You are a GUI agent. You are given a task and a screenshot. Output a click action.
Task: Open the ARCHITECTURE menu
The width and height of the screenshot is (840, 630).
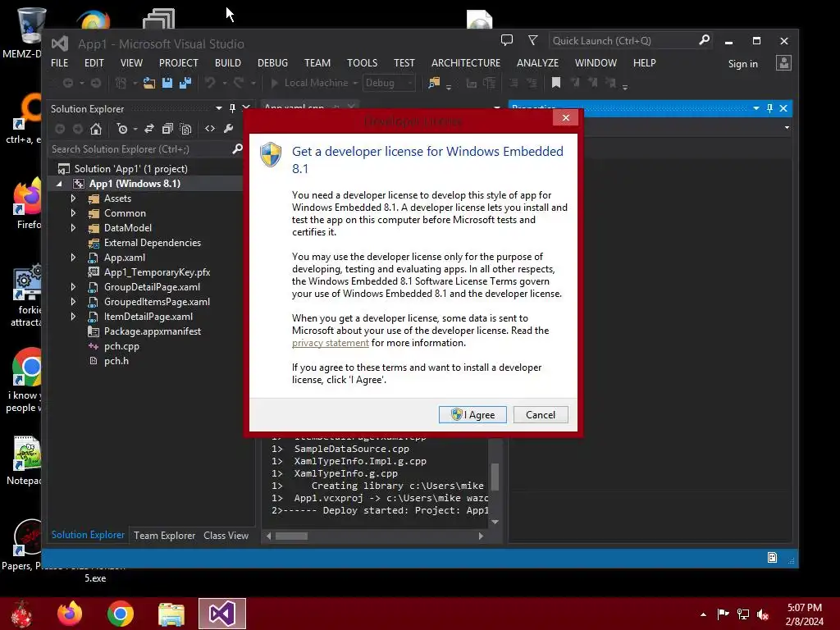tap(466, 62)
